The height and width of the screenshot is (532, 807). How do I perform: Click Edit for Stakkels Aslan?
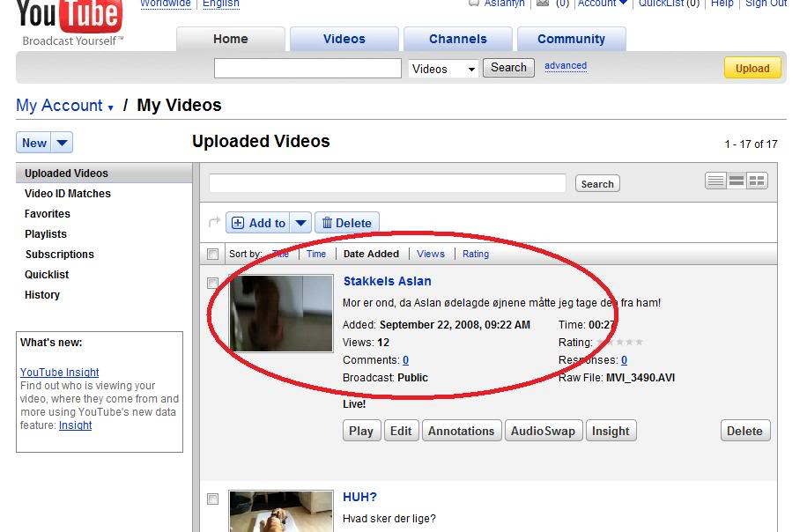tap(401, 431)
